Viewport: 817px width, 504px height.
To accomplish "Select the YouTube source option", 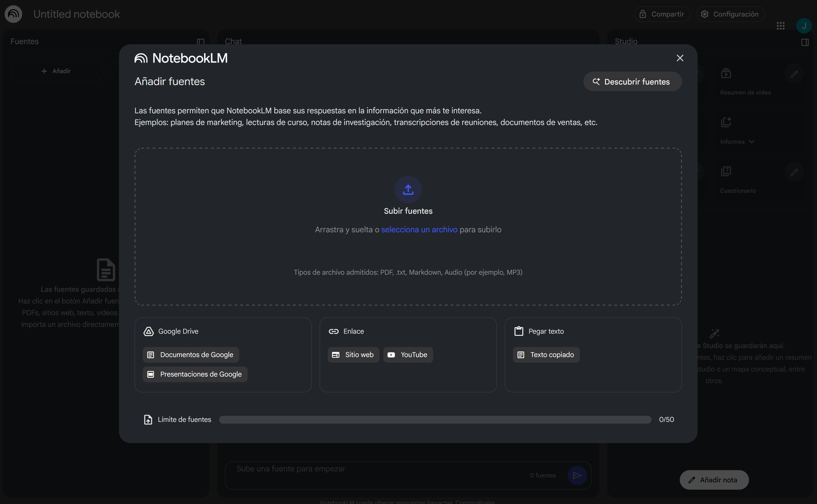I will pyautogui.click(x=408, y=354).
